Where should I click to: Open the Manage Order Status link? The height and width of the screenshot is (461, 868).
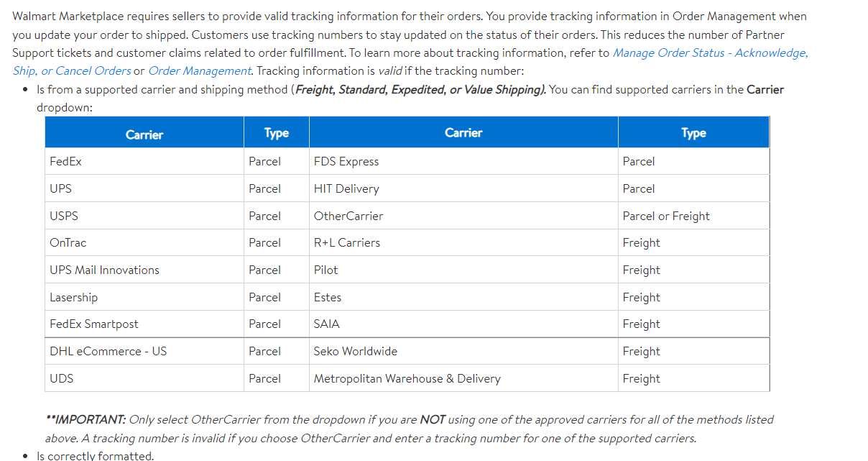coord(710,53)
